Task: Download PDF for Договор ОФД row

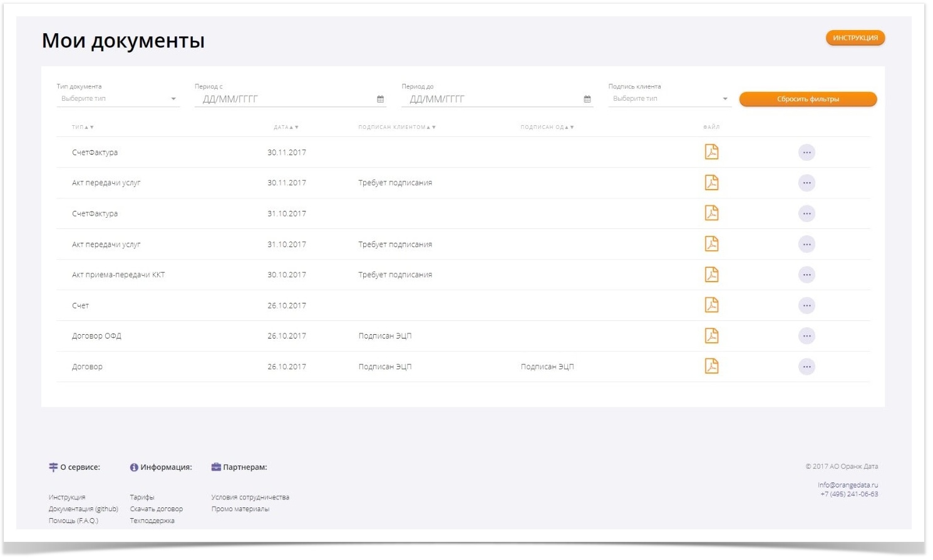Action: (x=711, y=336)
